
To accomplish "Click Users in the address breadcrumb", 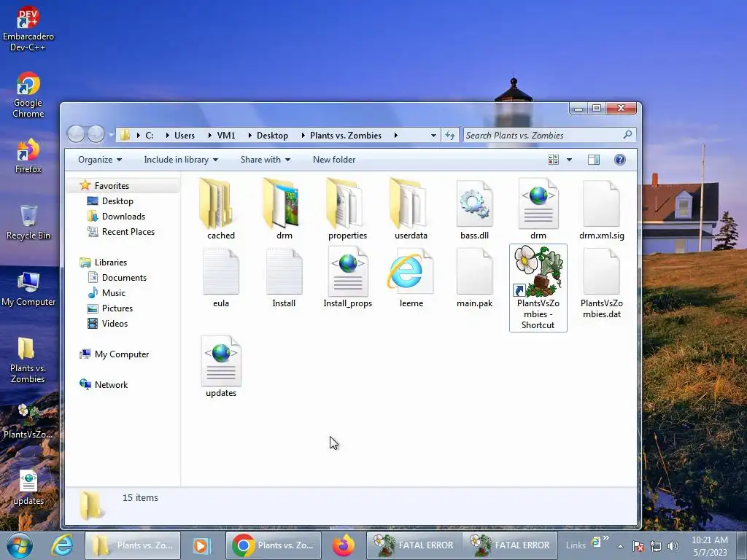I will [185, 135].
